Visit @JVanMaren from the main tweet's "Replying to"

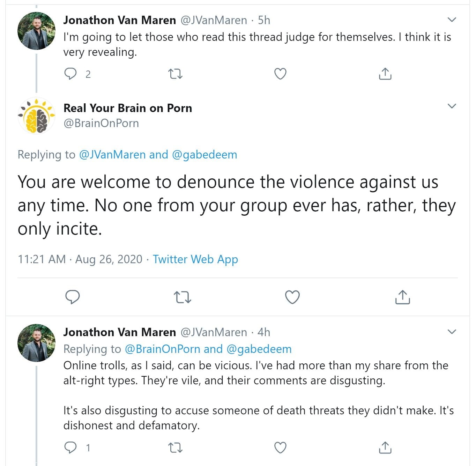click(x=112, y=154)
